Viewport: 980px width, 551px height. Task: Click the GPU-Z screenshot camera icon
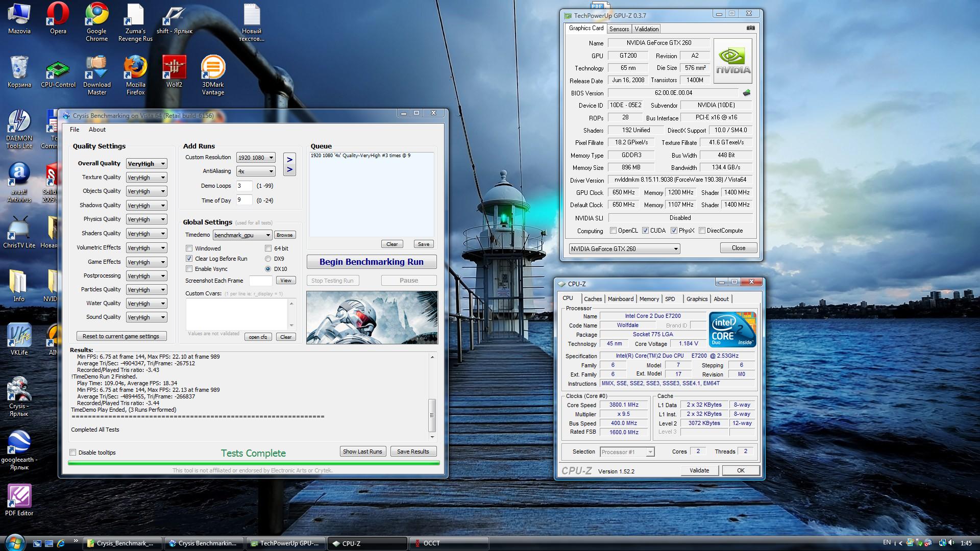click(750, 28)
